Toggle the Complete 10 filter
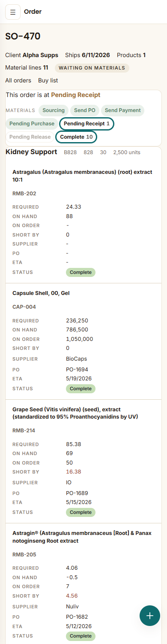The image size is (167, 644). [77, 137]
